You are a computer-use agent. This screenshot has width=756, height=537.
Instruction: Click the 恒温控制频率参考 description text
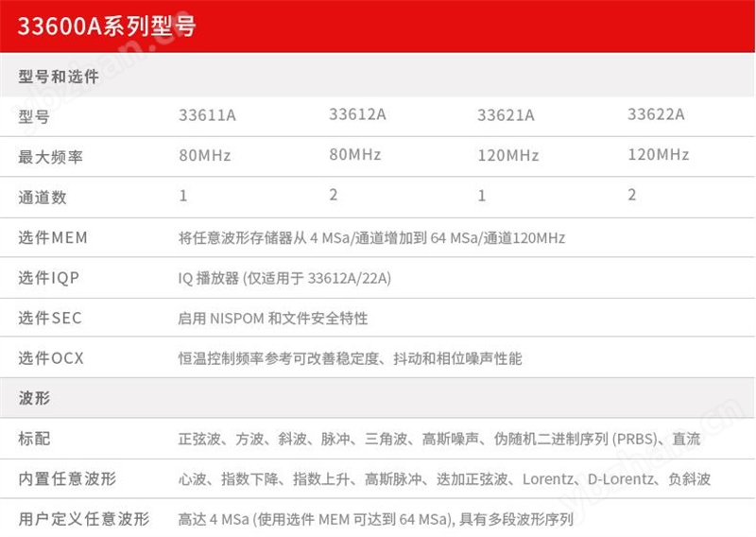coord(350,358)
